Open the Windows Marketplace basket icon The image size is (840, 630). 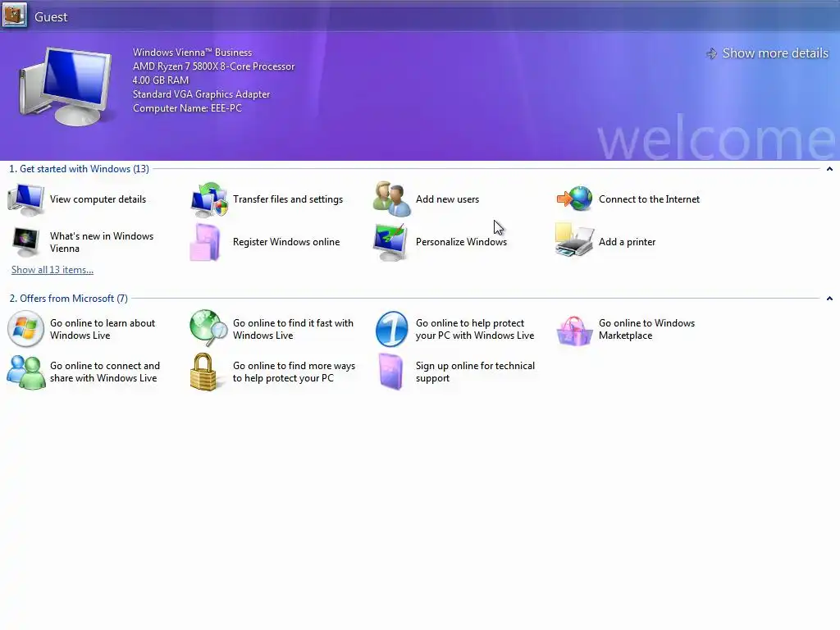pyautogui.click(x=574, y=331)
